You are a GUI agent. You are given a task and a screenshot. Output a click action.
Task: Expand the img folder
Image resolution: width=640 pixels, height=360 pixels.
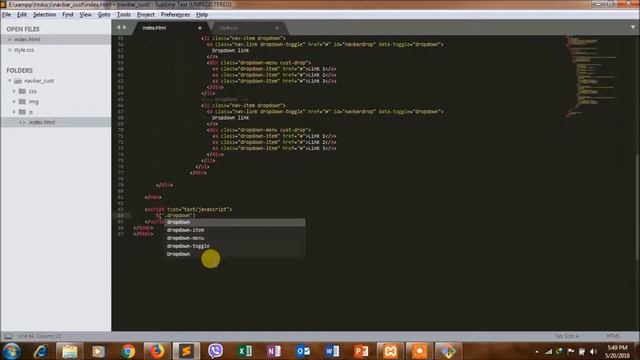coord(14,101)
